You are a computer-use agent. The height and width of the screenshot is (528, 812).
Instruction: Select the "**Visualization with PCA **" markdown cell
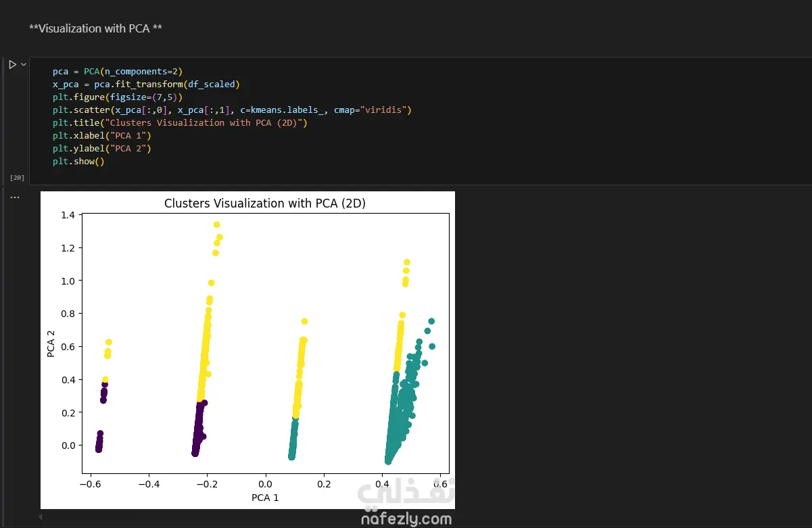[95, 28]
